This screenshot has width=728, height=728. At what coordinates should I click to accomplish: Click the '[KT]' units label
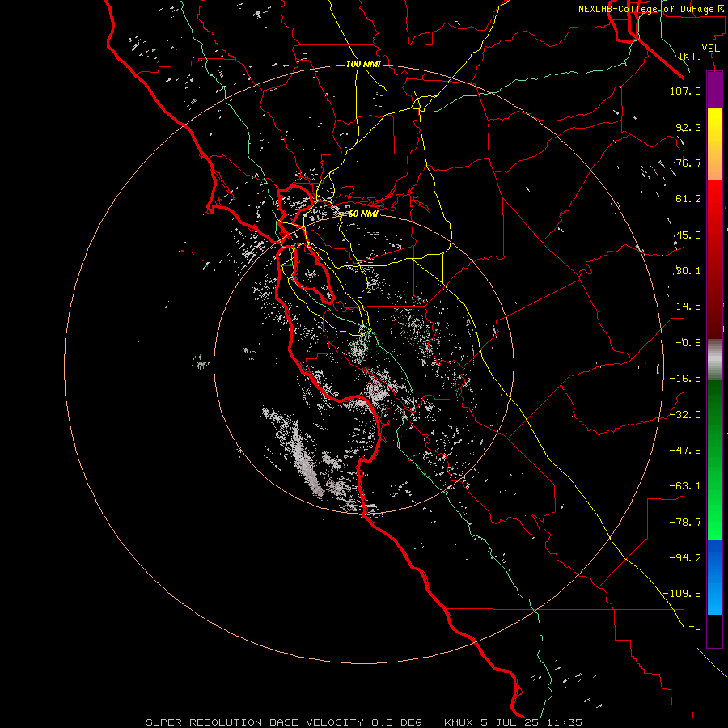691,56
